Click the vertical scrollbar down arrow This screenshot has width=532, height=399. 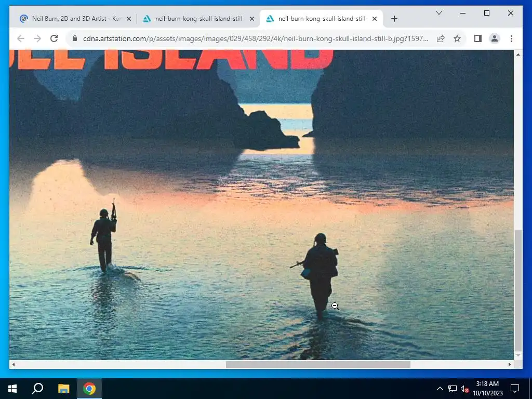518,355
